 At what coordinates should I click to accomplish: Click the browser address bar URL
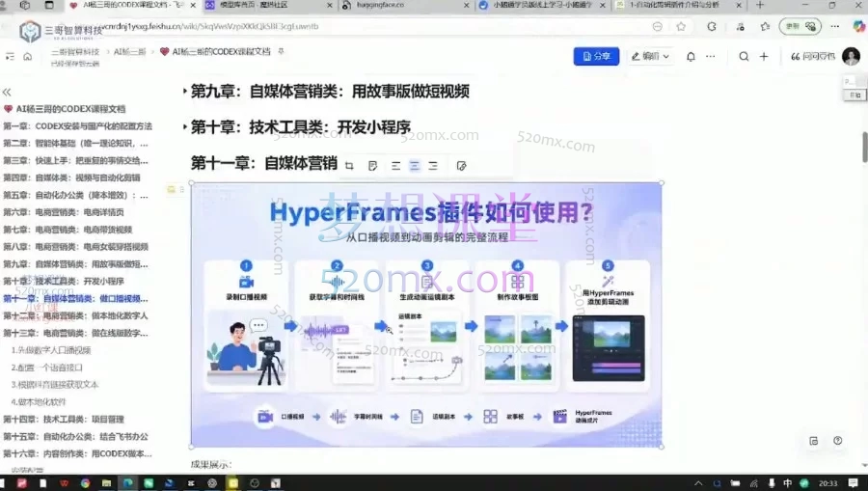pos(210,26)
